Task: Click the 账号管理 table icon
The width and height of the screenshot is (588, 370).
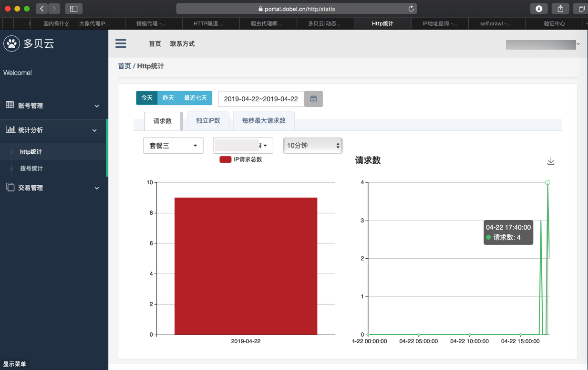Action: coord(10,105)
